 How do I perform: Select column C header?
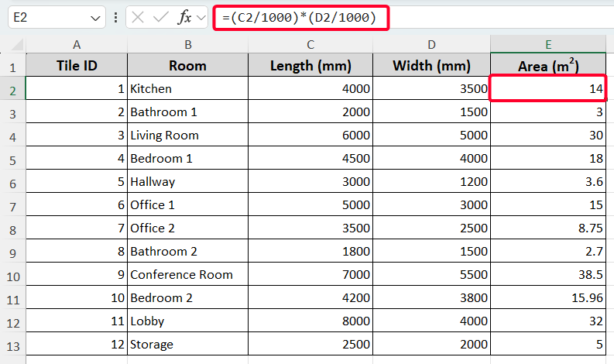(x=310, y=43)
